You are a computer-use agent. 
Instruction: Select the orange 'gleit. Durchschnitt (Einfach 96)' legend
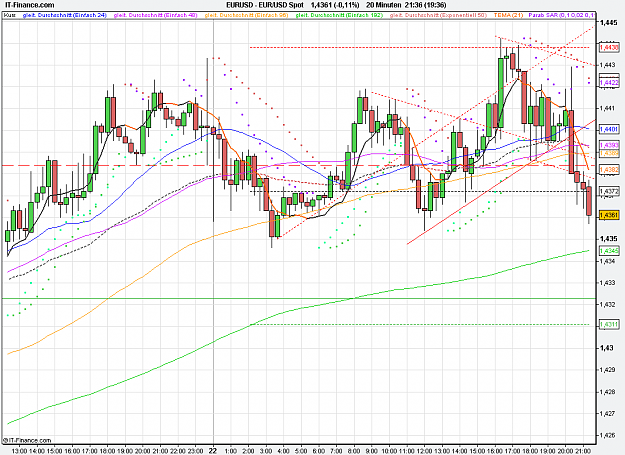(246, 15)
